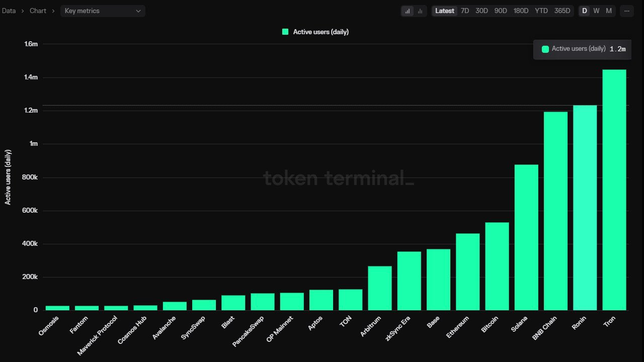Click the BNB Chain bar
Screen dimensions: 644x362
pos(555,211)
